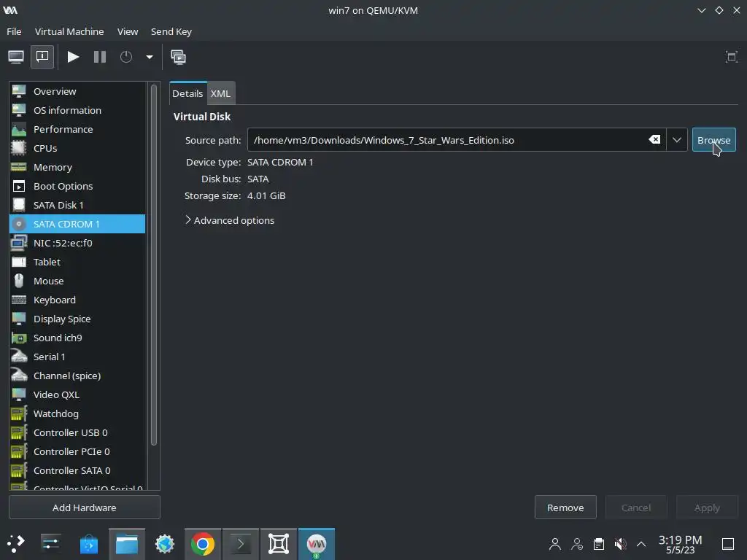Image resolution: width=747 pixels, height=560 pixels.
Task: Click the hardware list scrollbar
Action: pyautogui.click(x=153, y=265)
